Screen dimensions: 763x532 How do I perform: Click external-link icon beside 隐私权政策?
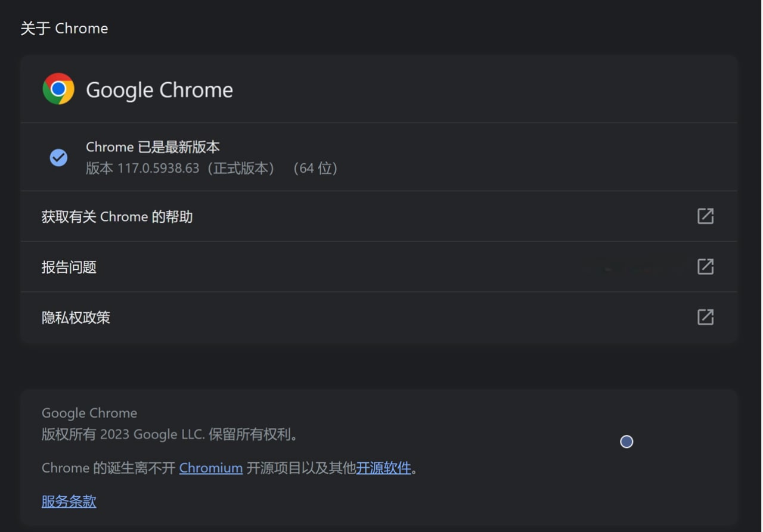coord(705,317)
